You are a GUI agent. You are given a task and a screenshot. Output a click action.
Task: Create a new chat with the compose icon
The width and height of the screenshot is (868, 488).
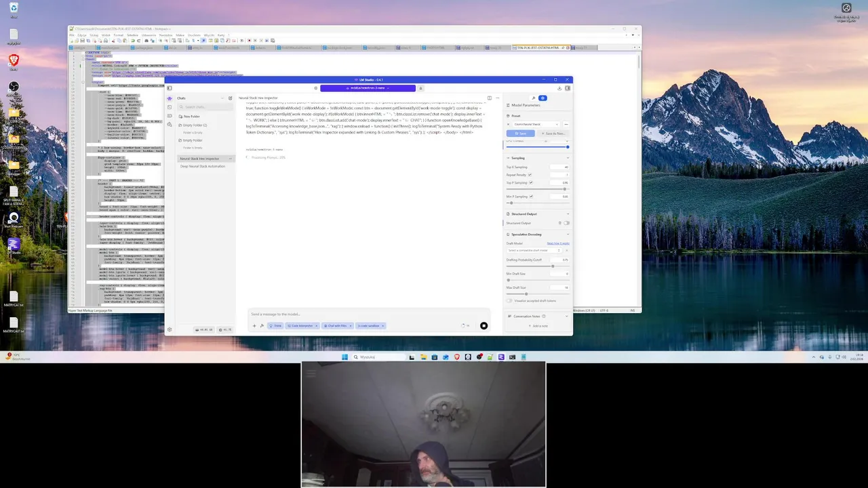click(230, 98)
